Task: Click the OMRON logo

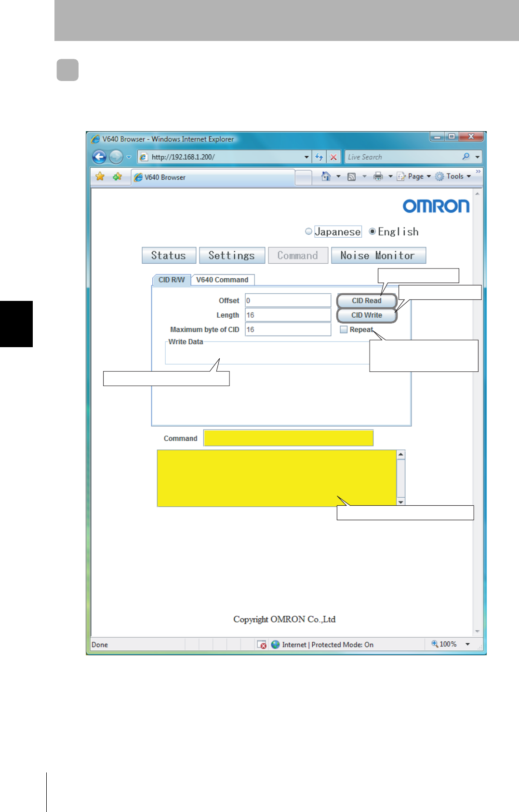Action: 436,206
